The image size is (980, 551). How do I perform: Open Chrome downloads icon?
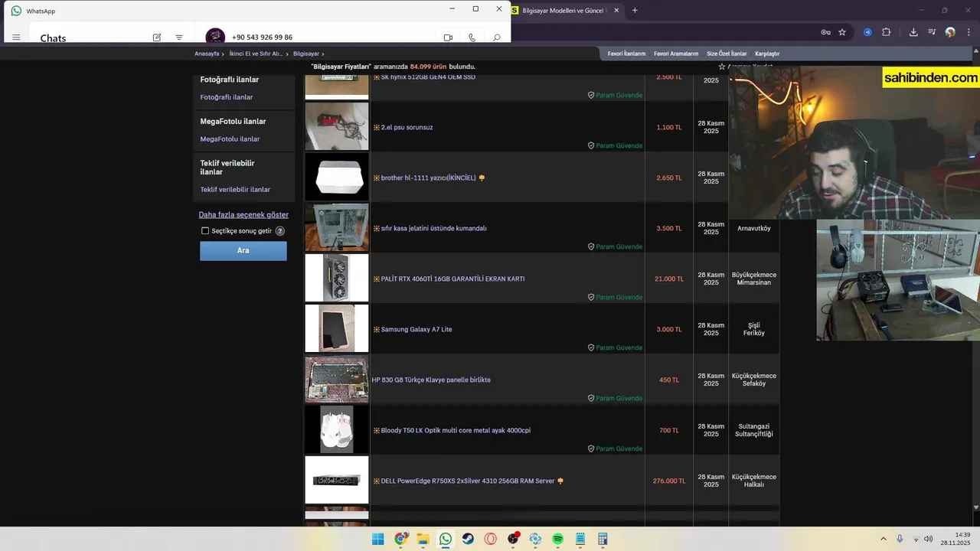[x=913, y=32]
